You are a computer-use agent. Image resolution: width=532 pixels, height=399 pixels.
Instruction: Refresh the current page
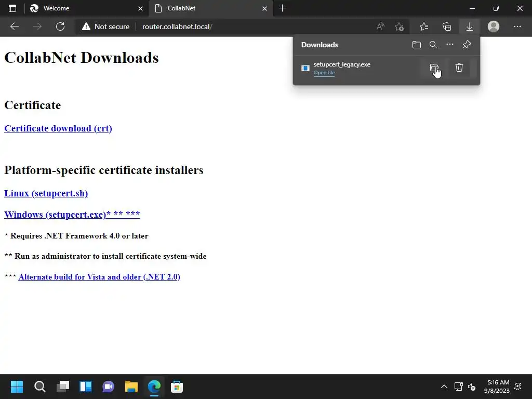tap(60, 26)
